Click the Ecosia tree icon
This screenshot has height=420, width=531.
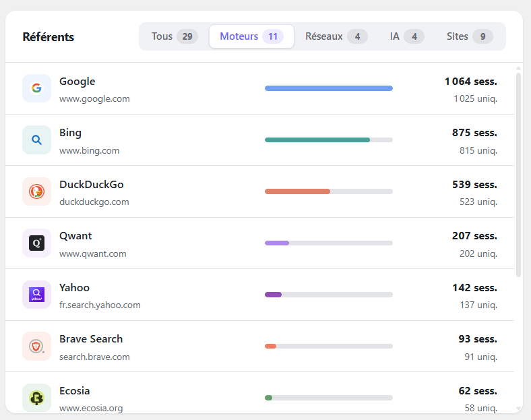point(36,398)
